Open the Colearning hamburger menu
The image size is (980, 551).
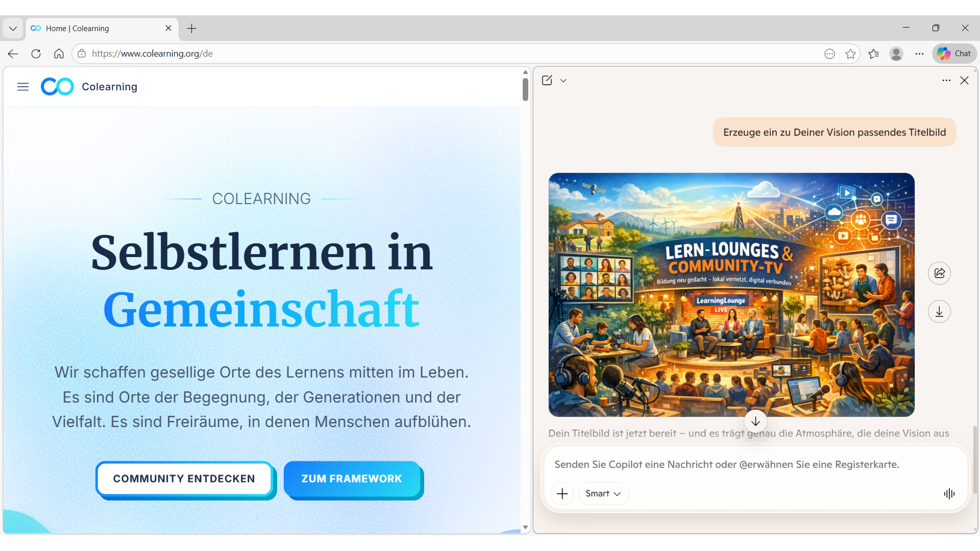coord(23,87)
